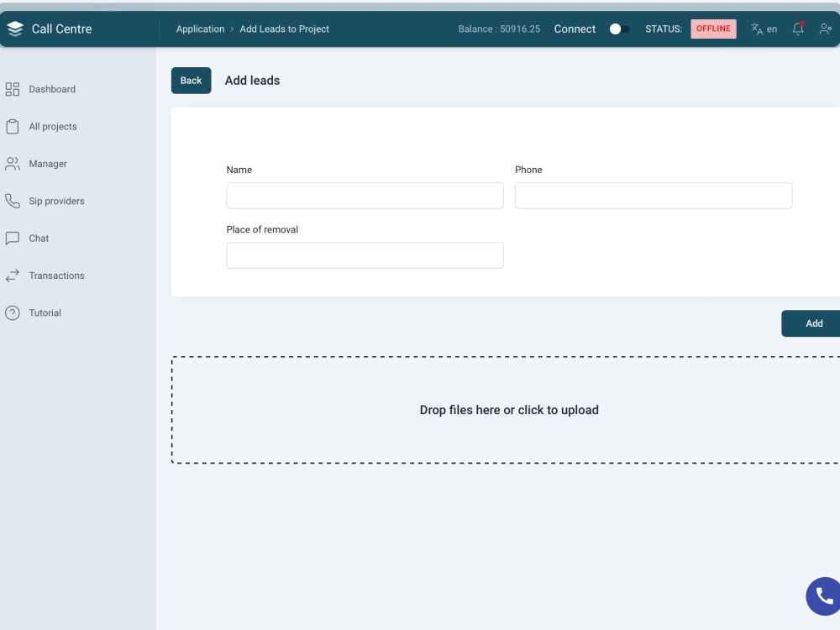This screenshot has width=840, height=630.
Task: Go to All projects
Action: click(52, 127)
